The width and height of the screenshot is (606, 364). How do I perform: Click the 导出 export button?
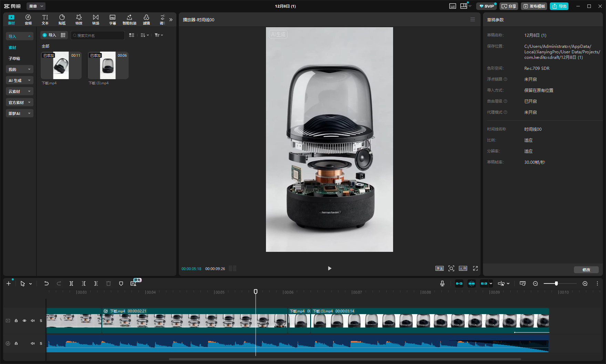click(x=559, y=6)
